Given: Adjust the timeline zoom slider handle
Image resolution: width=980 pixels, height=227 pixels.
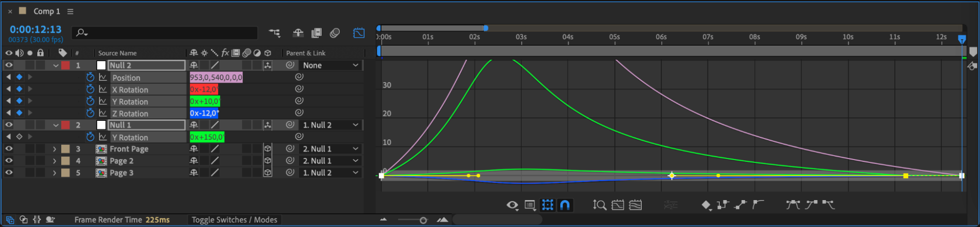Looking at the screenshot, I should click(423, 220).
